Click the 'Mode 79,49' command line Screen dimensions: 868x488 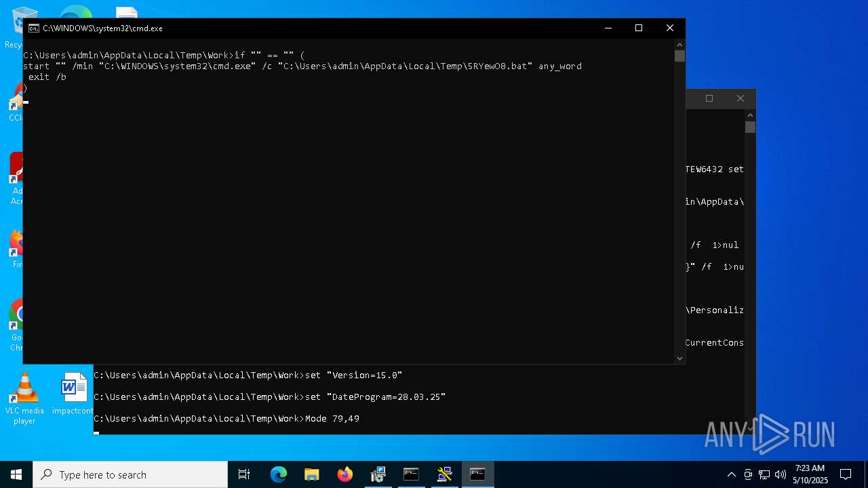point(332,419)
